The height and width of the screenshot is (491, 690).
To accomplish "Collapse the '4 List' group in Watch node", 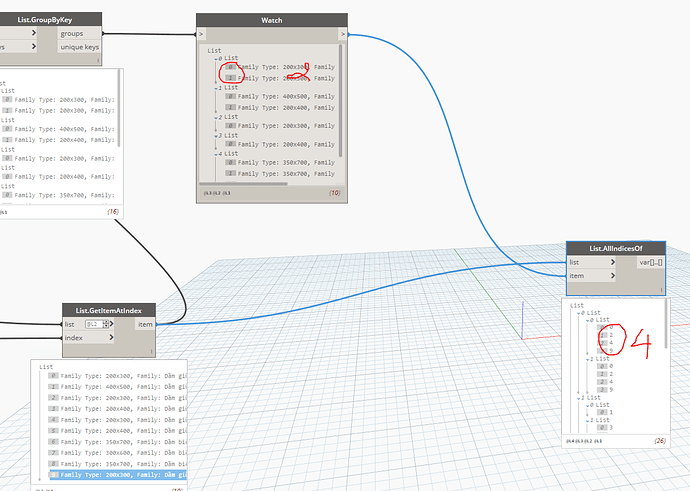I will click(216, 154).
